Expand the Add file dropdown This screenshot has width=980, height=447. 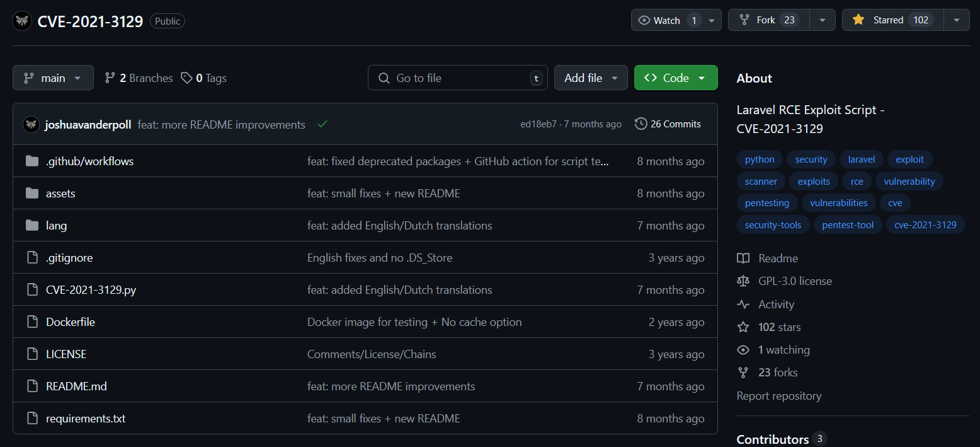591,78
